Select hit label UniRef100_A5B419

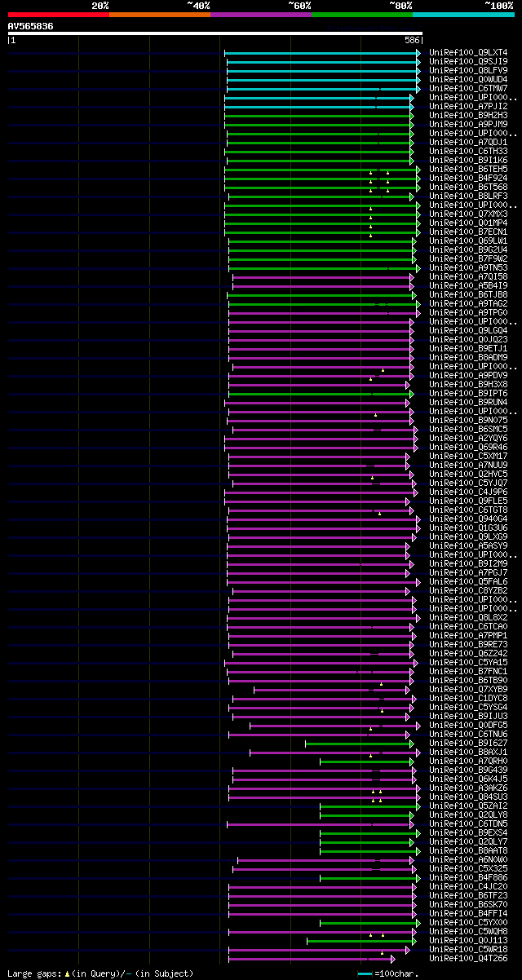click(468, 285)
